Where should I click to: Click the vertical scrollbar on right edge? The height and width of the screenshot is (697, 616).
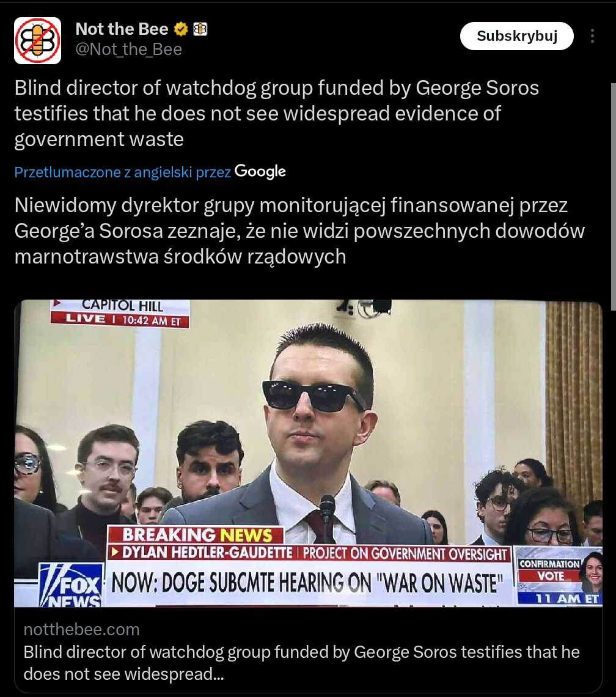point(614,196)
